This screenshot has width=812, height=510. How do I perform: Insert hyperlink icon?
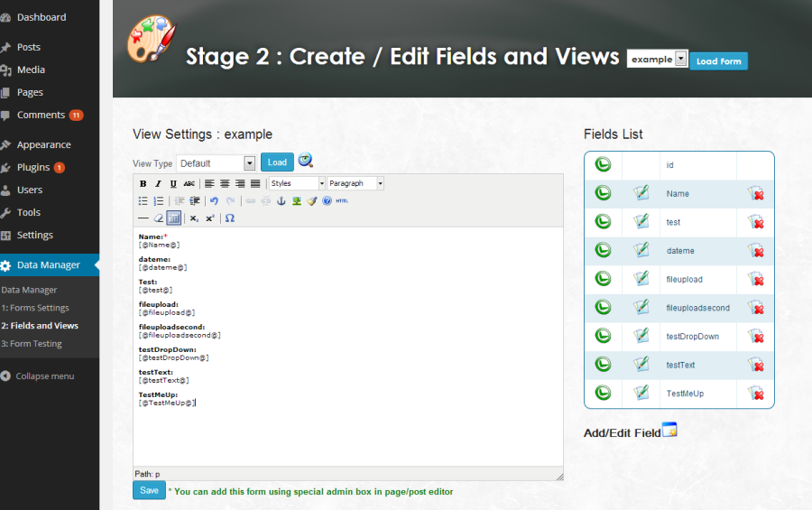pos(251,201)
